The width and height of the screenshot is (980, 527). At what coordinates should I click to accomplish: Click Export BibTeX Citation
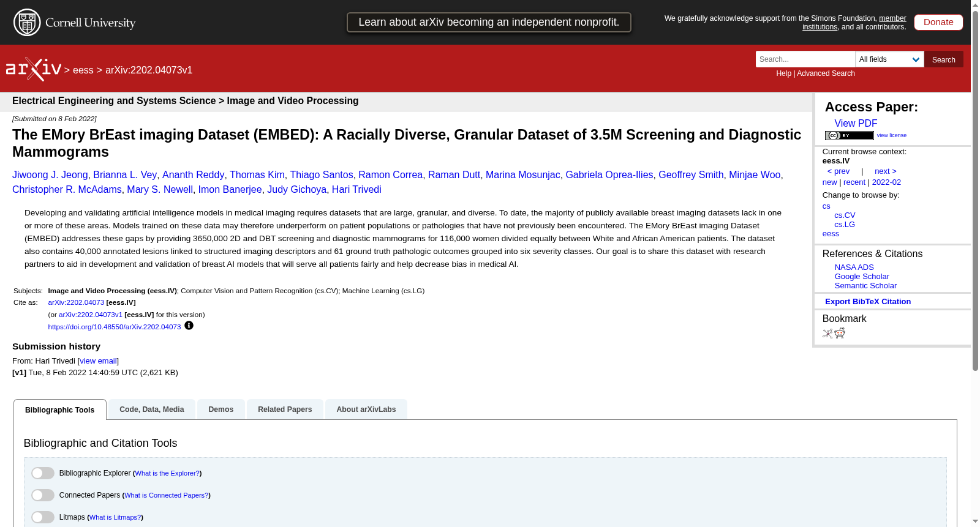tap(868, 302)
